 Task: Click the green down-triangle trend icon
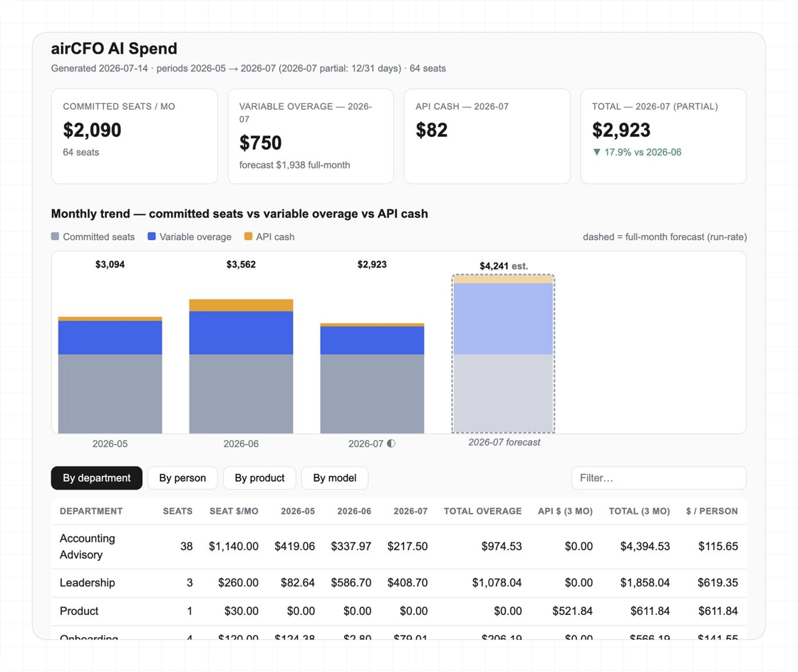coord(597,153)
